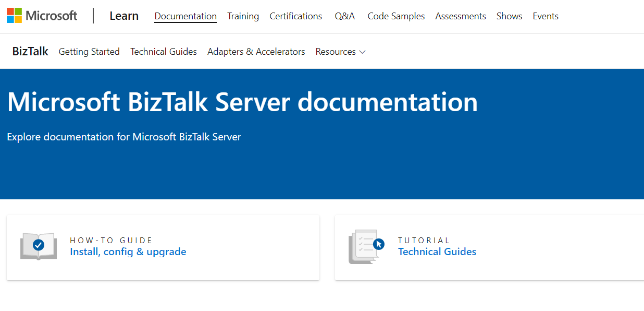Click the 'HOW-TO GUIDE' label
644x311 pixels.
111,241
